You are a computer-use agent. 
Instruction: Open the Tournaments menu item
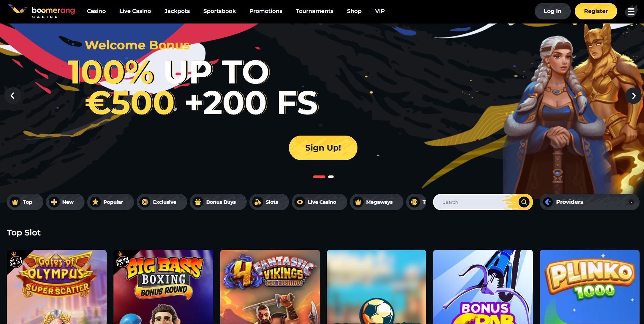(x=315, y=11)
